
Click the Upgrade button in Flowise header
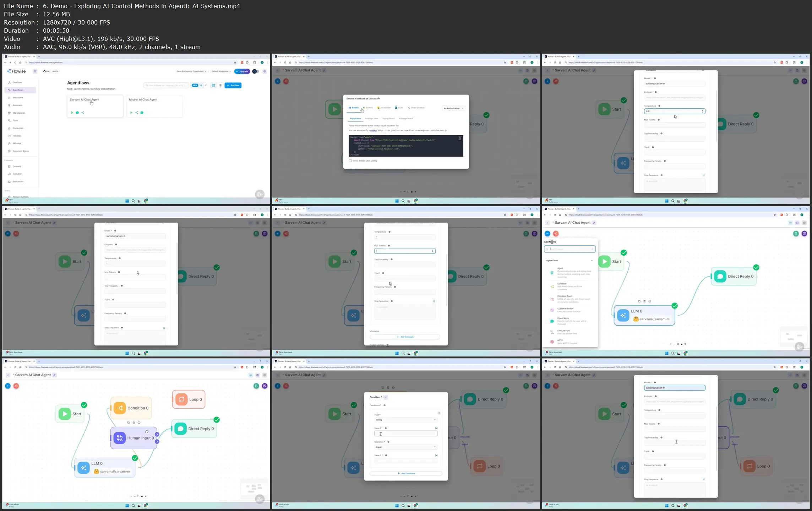point(242,71)
